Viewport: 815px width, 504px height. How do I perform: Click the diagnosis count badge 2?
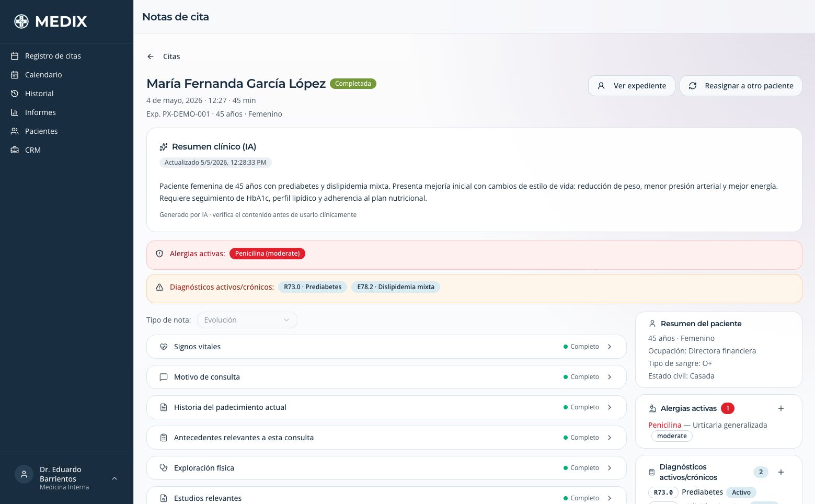[761, 472]
